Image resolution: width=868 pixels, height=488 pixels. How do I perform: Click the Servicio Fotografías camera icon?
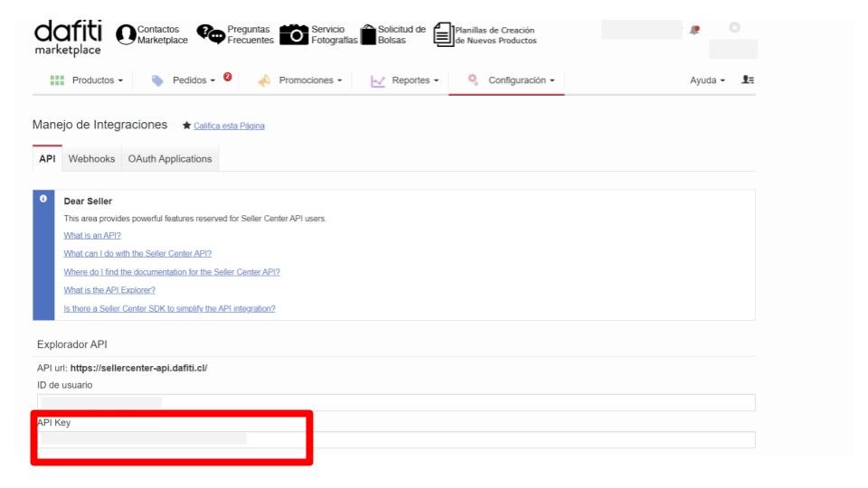(294, 34)
